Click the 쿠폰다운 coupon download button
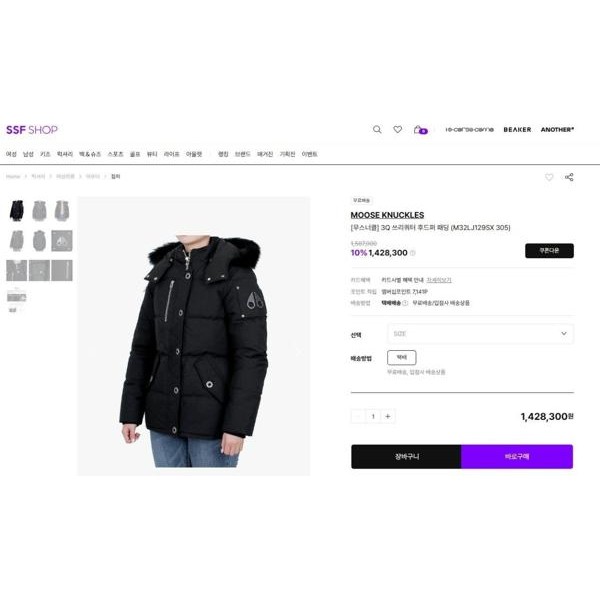Image resolution: width=600 pixels, height=600 pixels. [549, 251]
